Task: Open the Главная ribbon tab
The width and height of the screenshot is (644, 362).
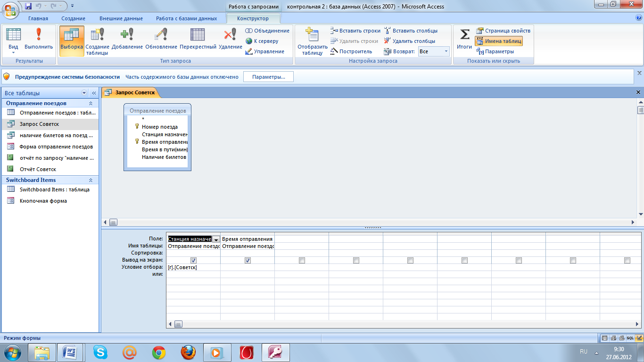Action: coord(38,18)
